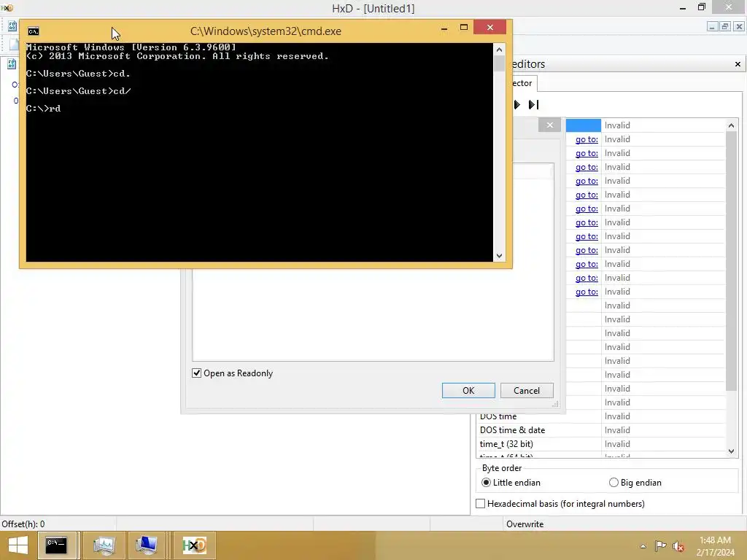The width and height of the screenshot is (747, 560).
Task: Minimize the cmd.exe window
Action: [x=444, y=28]
